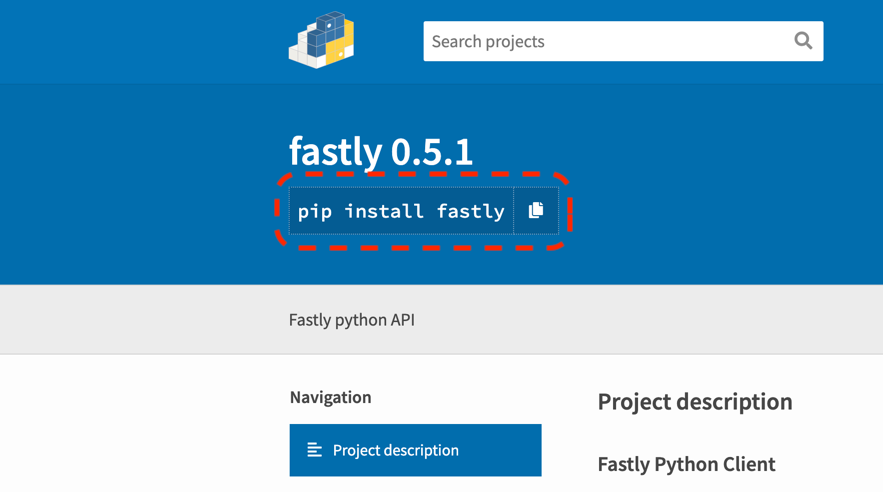This screenshot has height=492, width=883.
Task: Click the "Fastly Python Client" heading
Action: pos(686,464)
